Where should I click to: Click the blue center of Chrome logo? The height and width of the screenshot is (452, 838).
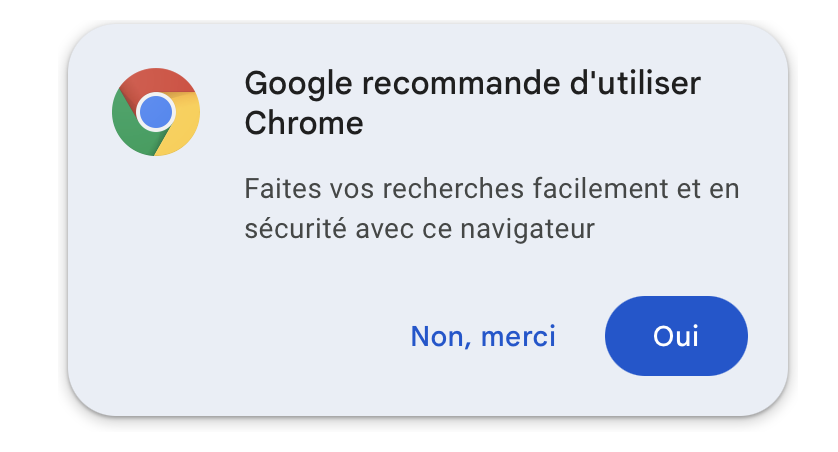[156, 112]
